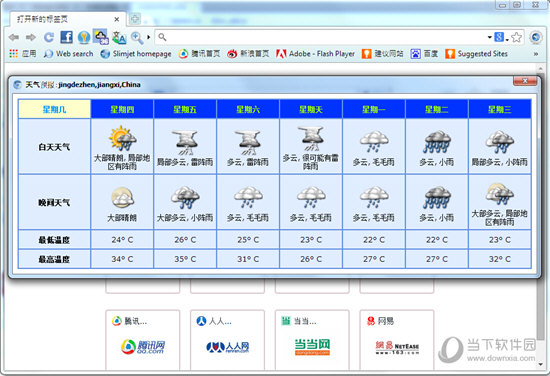
Task: Open the 建议网站 bookmark
Action: point(383,54)
